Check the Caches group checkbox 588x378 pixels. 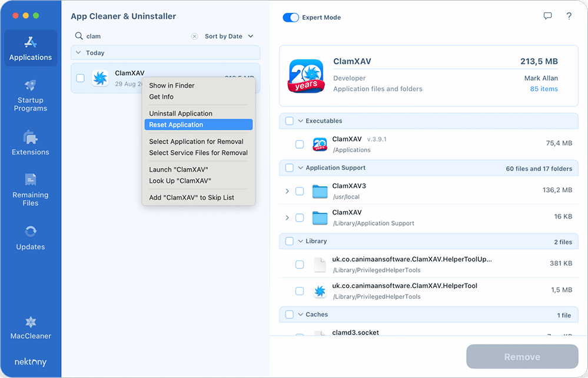pos(289,315)
